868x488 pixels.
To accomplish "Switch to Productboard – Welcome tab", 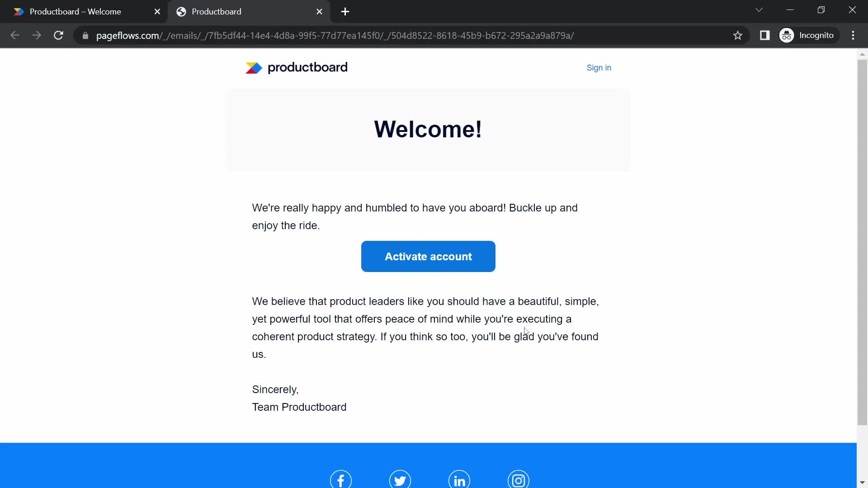I will (84, 12).
